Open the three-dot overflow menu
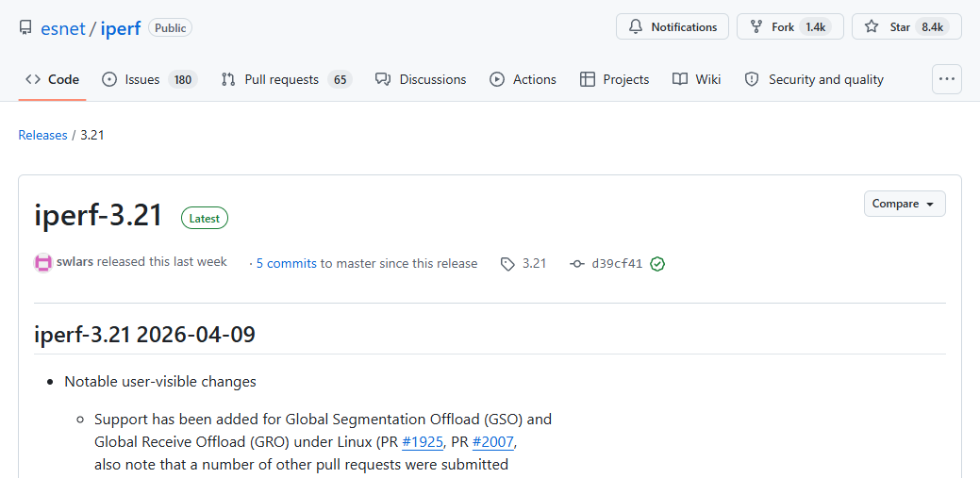The width and height of the screenshot is (980, 478). pos(946,79)
